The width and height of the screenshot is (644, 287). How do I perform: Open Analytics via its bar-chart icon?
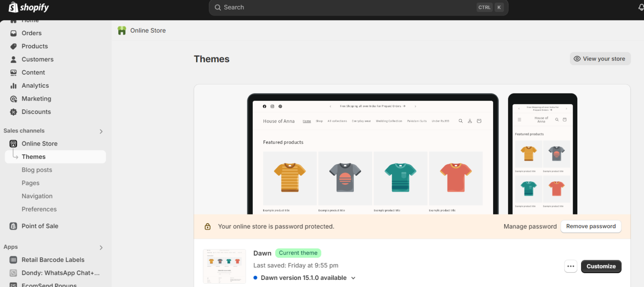pyautogui.click(x=13, y=86)
